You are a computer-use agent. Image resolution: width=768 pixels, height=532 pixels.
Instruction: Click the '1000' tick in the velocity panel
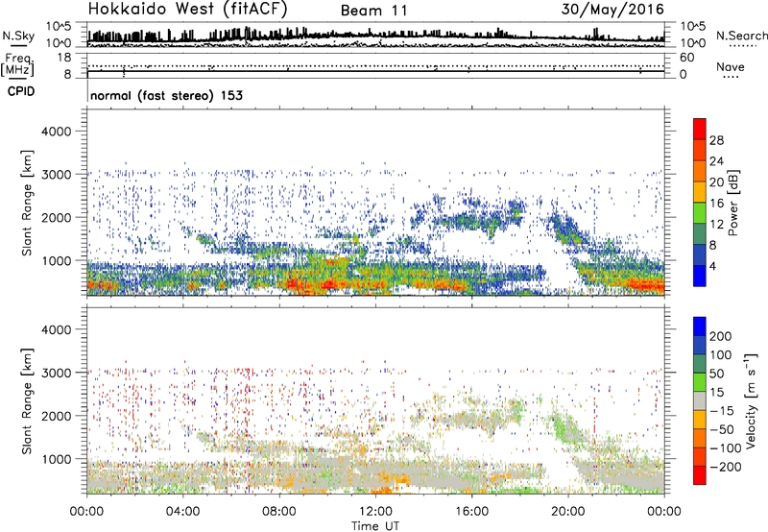pyautogui.click(x=57, y=459)
